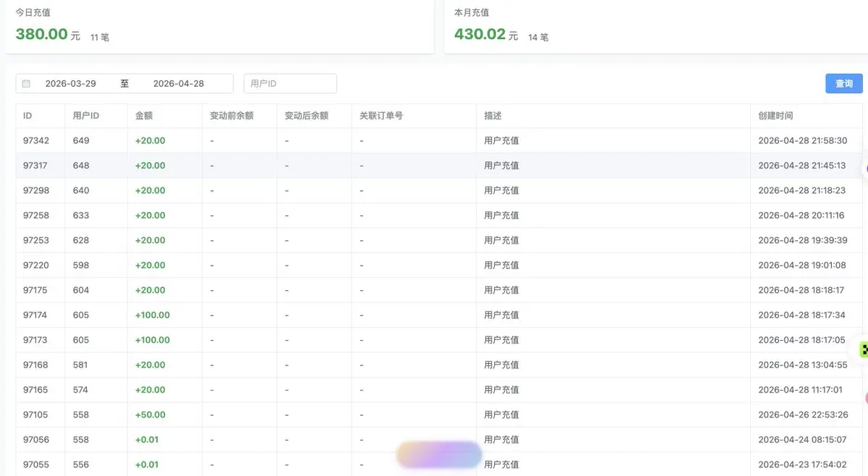Click timestamp 2026-04-28 13:04:55
The image size is (868, 476).
coord(802,365)
